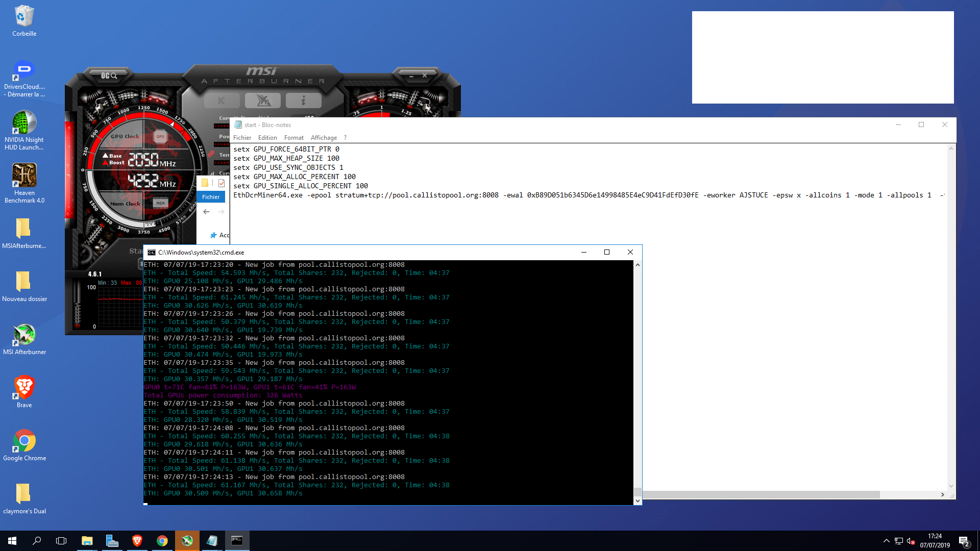Viewport: 980px width, 551px height.
Task: Click Brave icon on taskbar
Action: (137, 541)
